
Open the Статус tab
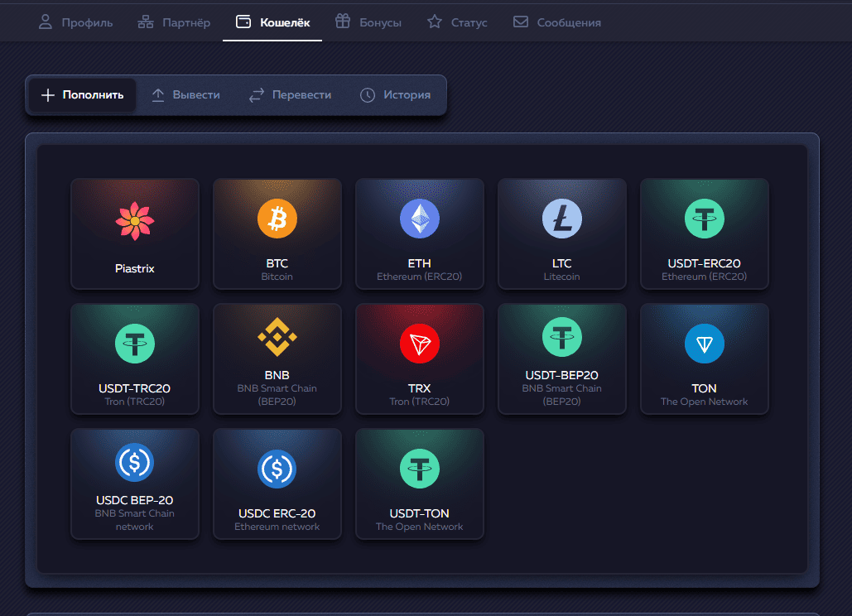pos(457,22)
